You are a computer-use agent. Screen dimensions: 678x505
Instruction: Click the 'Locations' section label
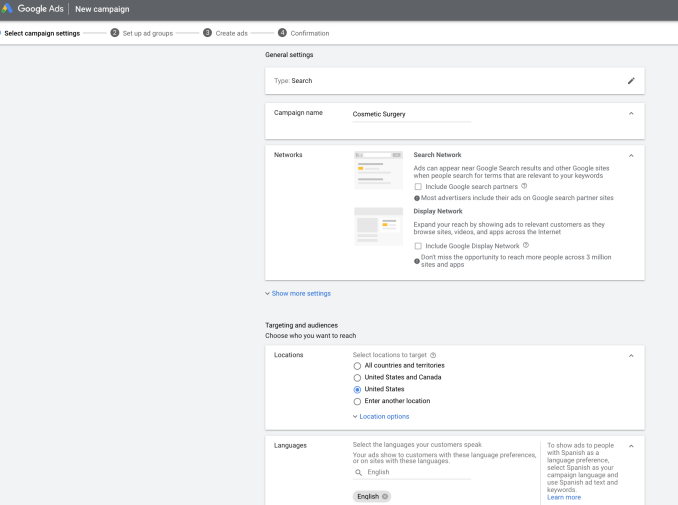tap(288, 355)
